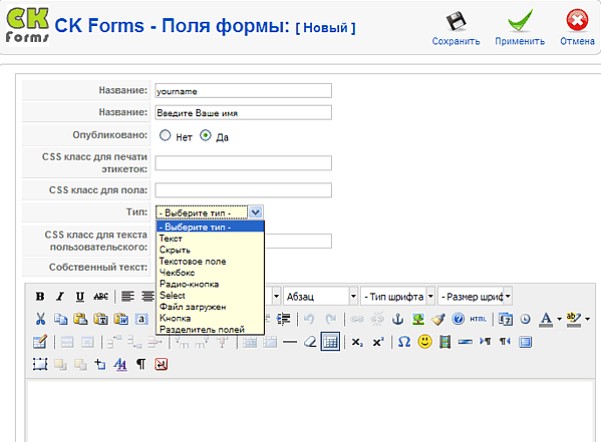The width and height of the screenshot is (601, 442).
Task: Apply text color with A icon
Action: coord(546,319)
